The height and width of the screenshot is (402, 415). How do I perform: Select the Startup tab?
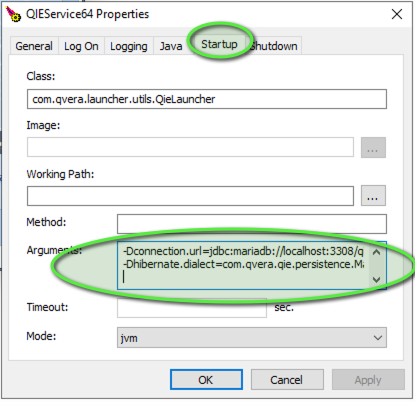(x=219, y=44)
